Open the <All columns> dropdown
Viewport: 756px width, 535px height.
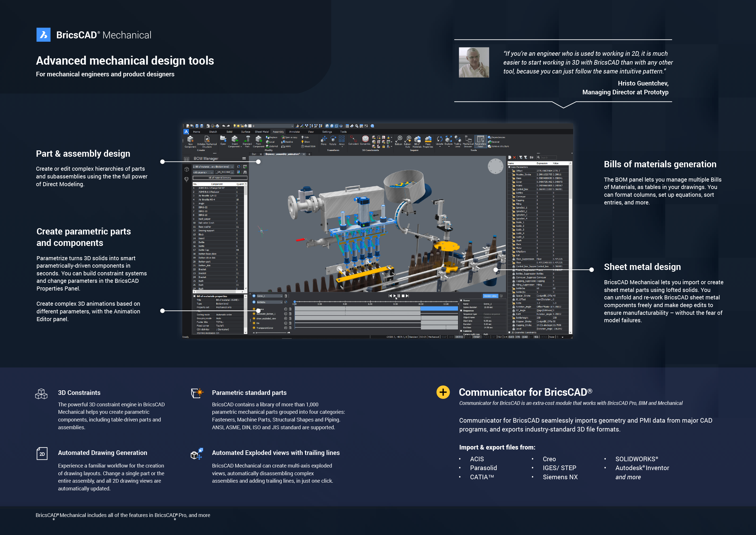tap(203, 172)
